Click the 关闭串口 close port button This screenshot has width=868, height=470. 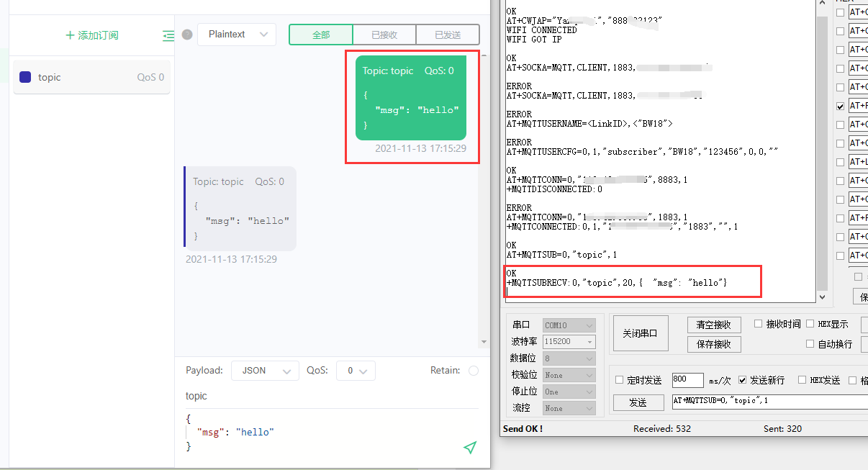click(x=641, y=333)
